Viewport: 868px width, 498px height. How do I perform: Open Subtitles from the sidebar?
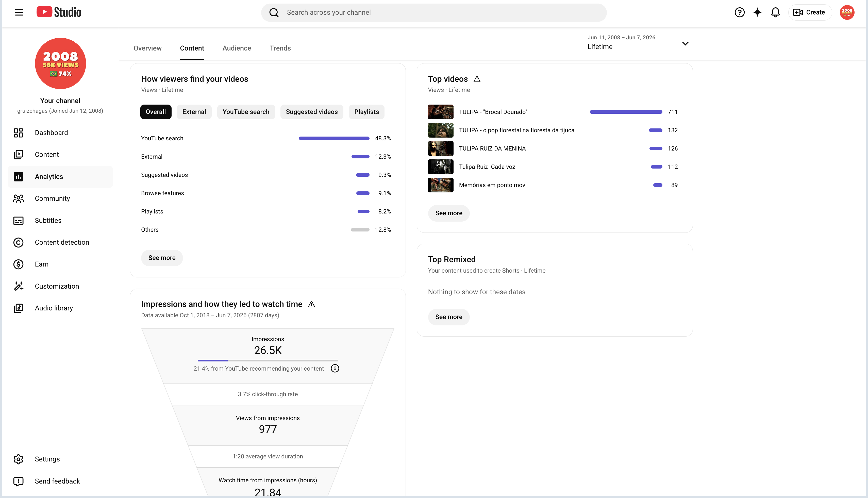pyautogui.click(x=60, y=221)
